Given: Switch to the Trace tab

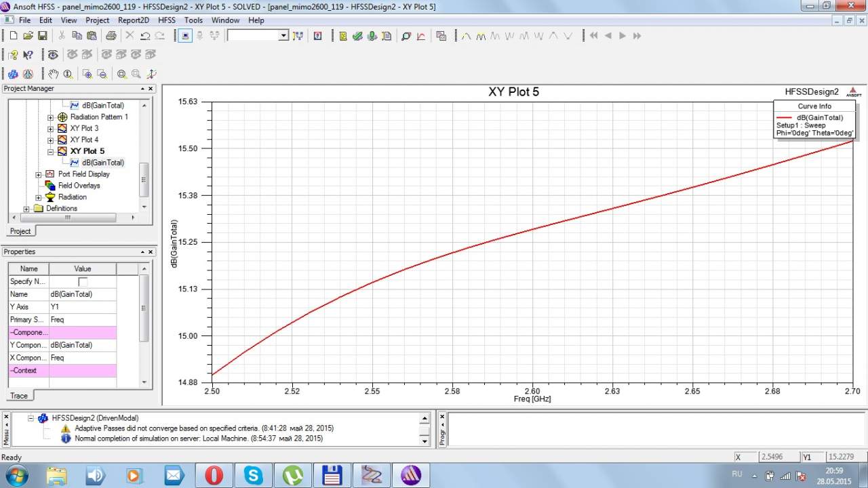Looking at the screenshot, I should (x=18, y=396).
